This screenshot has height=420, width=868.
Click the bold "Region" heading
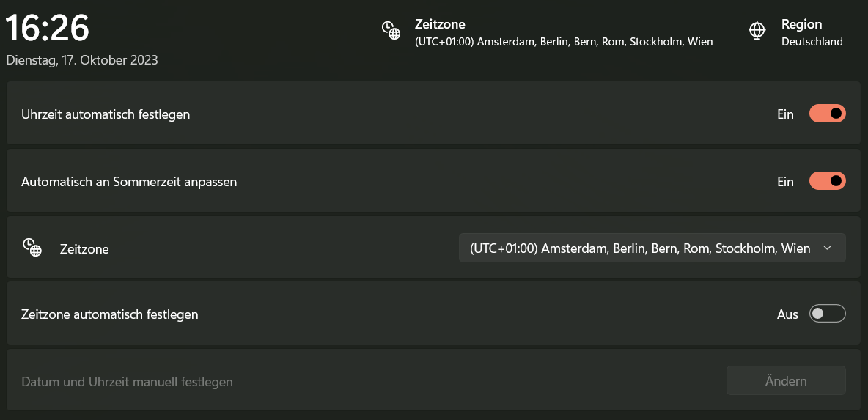[801, 24]
